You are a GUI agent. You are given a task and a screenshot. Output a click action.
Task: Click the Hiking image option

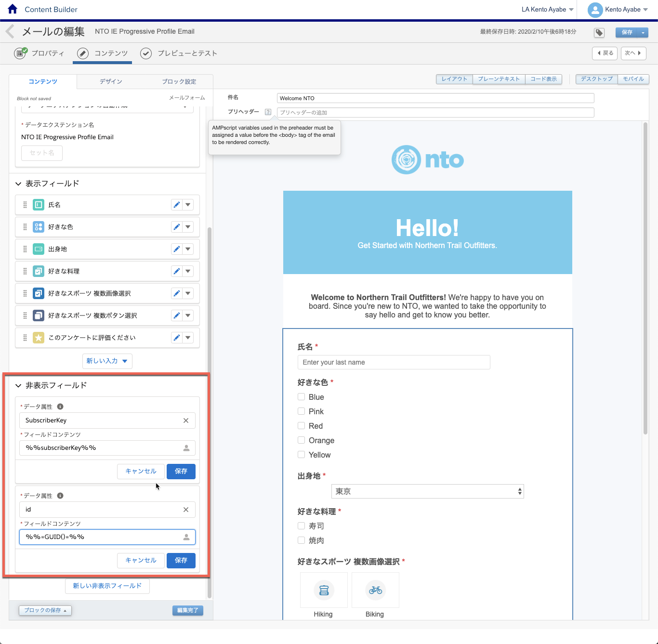324,590
